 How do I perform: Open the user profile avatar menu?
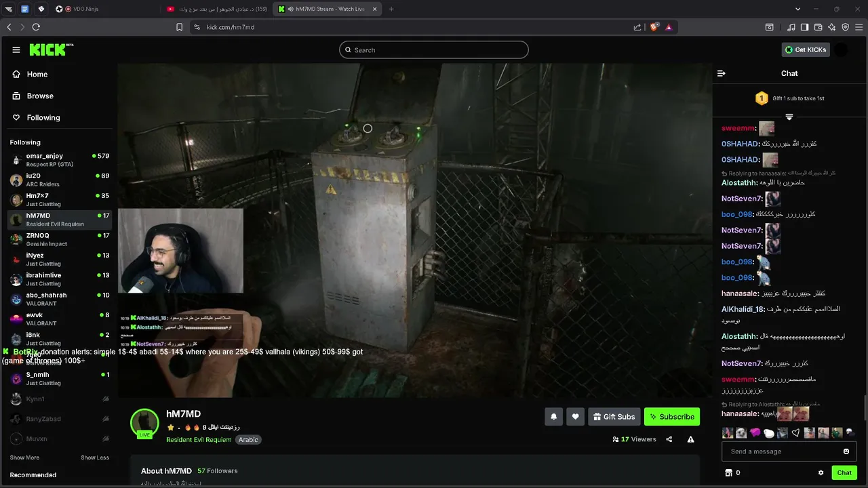point(841,49)
